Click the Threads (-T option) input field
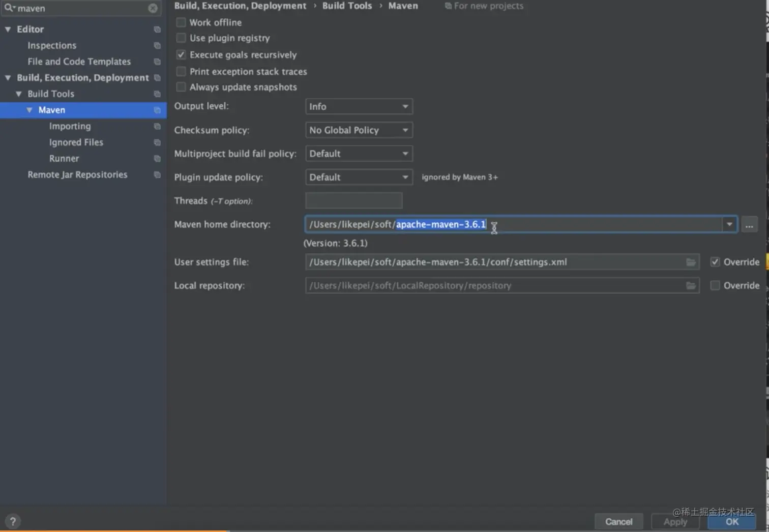 pos(353,201)
